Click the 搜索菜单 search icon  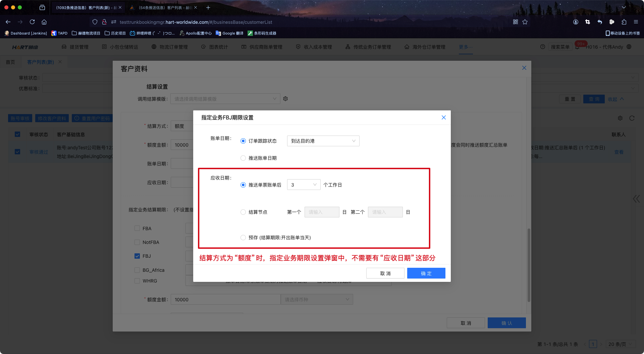point(560,47)
